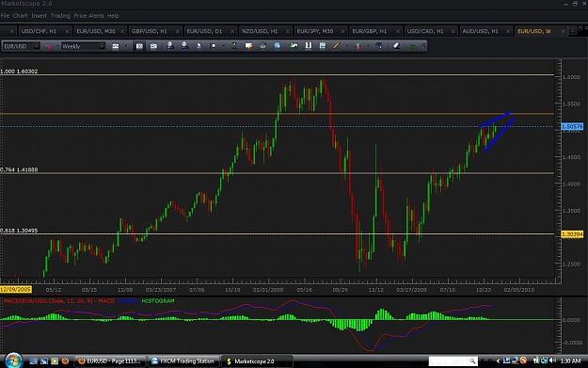
Task: Expand the EUR/USD symbol dropdown
Action: coord(36,46)
